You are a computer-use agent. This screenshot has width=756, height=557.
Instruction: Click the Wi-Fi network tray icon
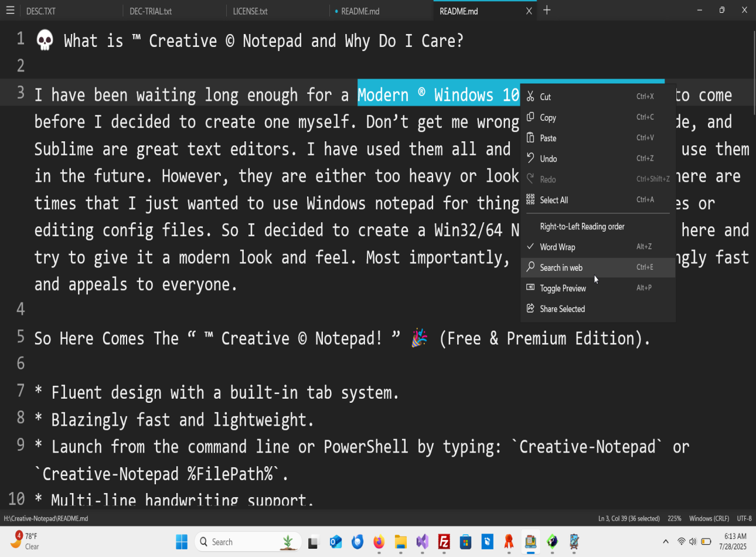[x=681, y=541]
